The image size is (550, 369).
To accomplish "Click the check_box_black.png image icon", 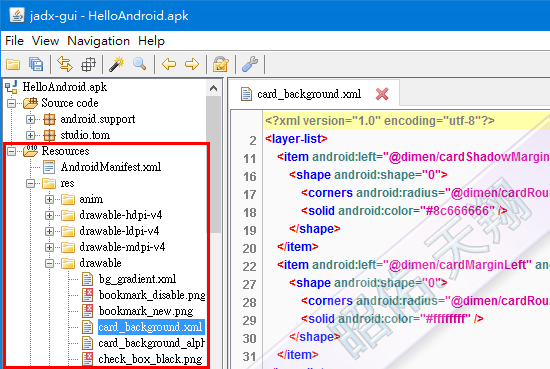I will (87, 359).
